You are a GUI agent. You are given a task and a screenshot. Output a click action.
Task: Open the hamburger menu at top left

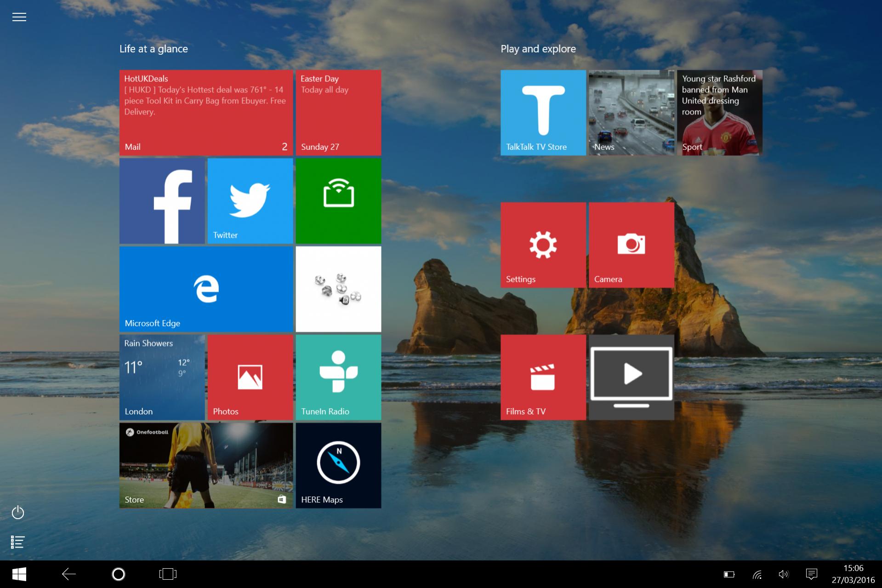click(x=19, y=17)
